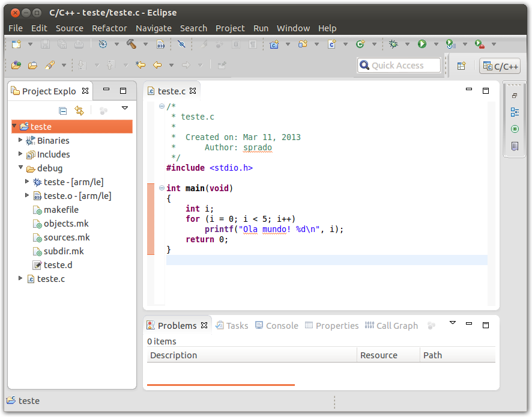The width and height of the screenshot is (532, 419).
Task: Select objects.mk in the project tree
Action: click(61, 224)
